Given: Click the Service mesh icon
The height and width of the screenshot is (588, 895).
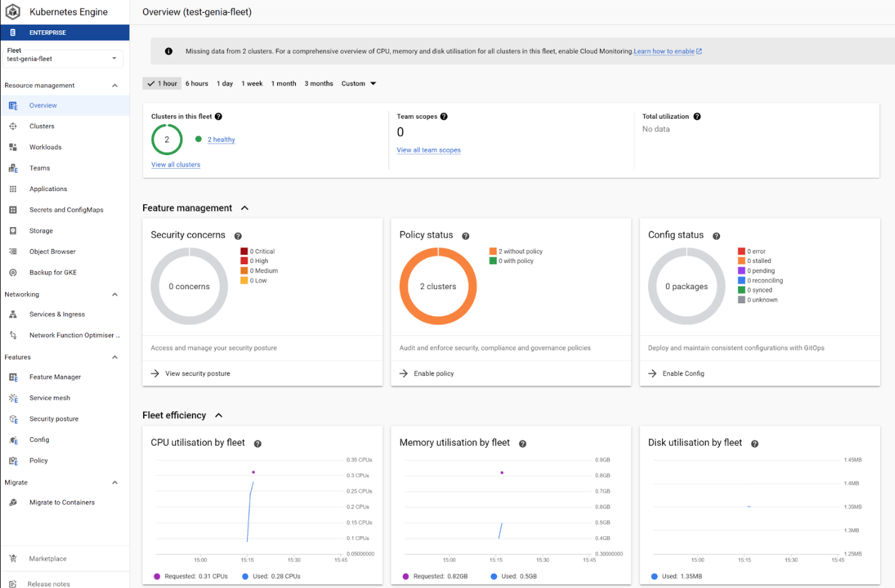Looking at the screenshot, I should point(13,398).
